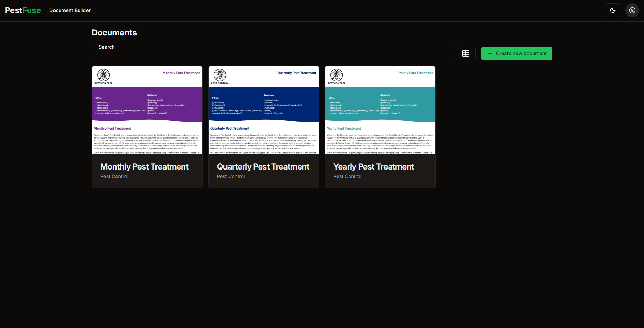Click the plus icon on Create button
644x328 pixels.
[490, 53]
